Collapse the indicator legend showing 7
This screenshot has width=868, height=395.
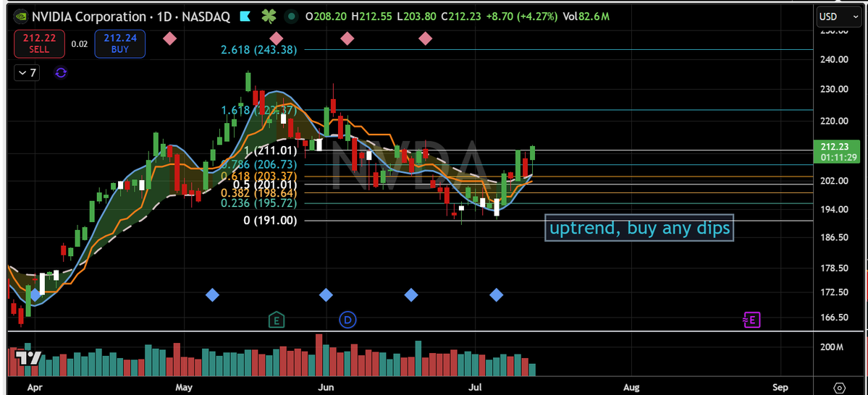[x=28, y=72]
